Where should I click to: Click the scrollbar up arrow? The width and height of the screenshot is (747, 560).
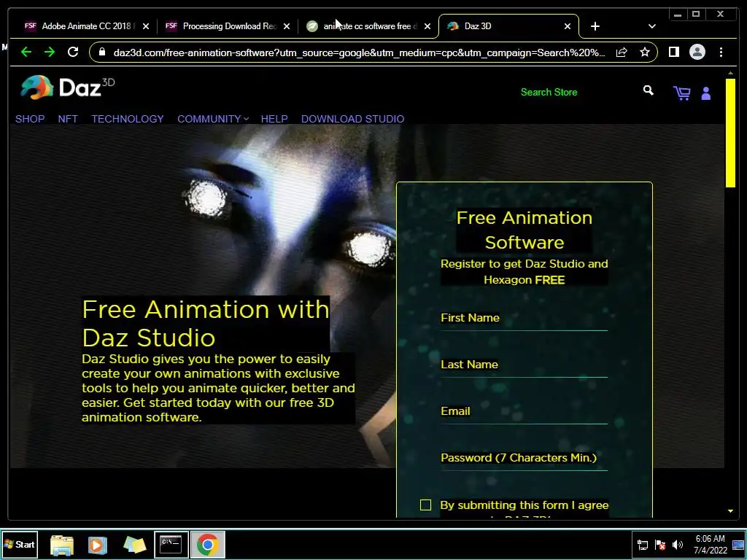click(x=730, y=73)
